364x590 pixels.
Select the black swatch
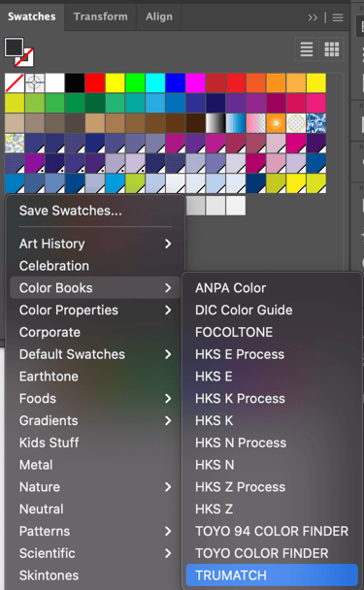point(75,82)
